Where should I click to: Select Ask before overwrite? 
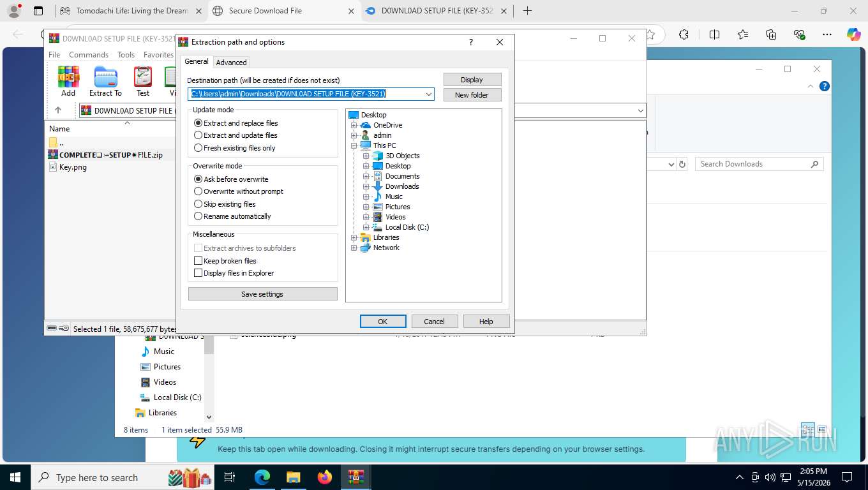[x=231, y=179]
